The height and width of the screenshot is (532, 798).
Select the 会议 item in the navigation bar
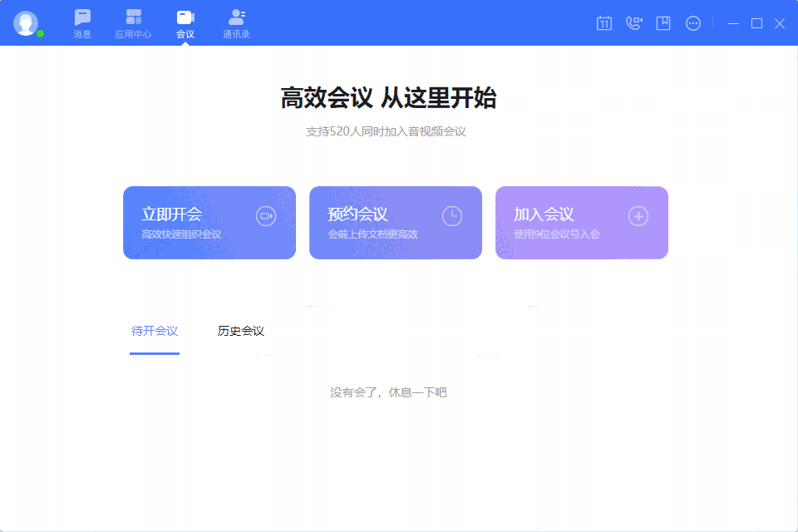click(x=185, y=22)
